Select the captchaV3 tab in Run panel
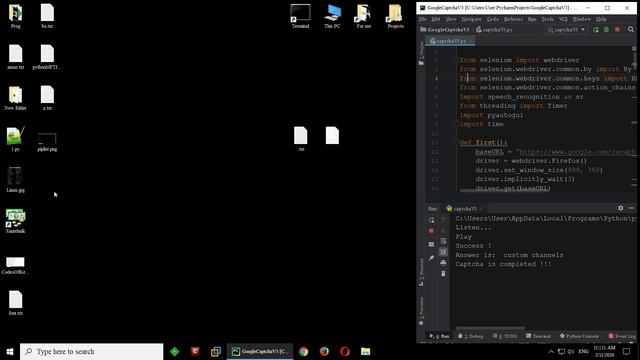The width and height of the screenshot is (640, 360). [464, 209]
